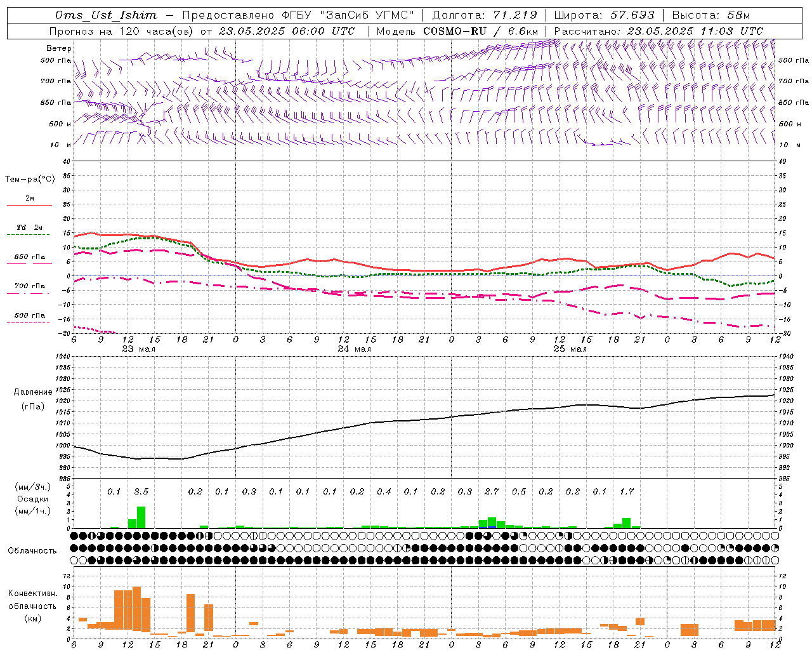The width and height of the screenshot is (812, 650).
Task: Click the Облачность cloud cover label
Action: pyautogui.click(x=32, y=550)
